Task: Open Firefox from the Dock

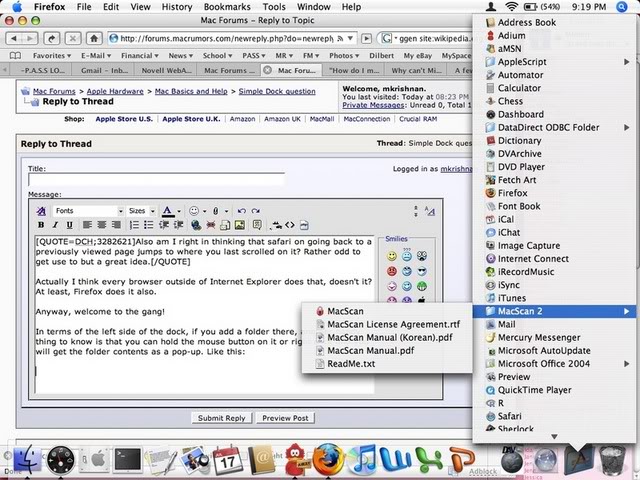Action: (327, 460)
